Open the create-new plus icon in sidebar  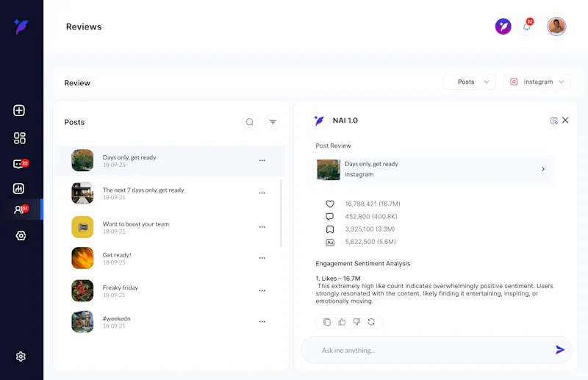19,111
